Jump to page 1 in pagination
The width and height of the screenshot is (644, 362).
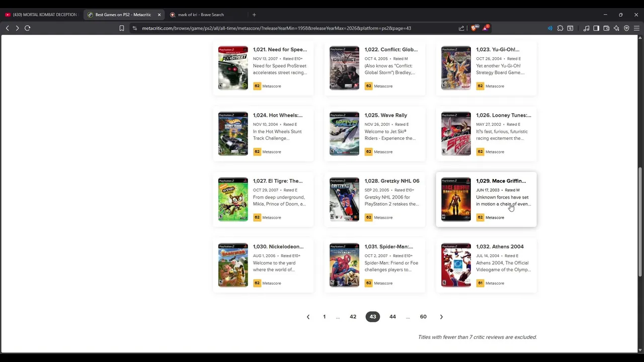(x=325, y=317)
